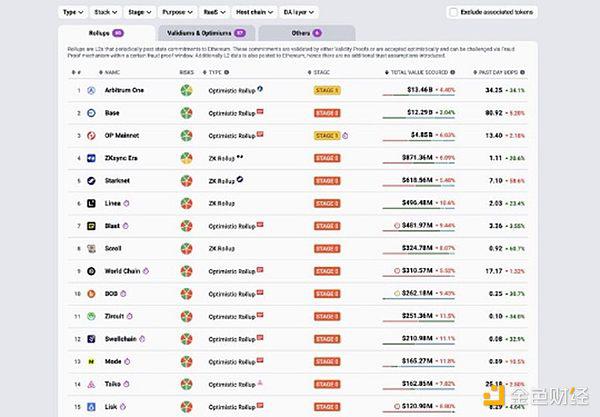Open OP Mainnet project link
Image resolution: width=600 pixels, height=417 pixels.
pos(122,135)
